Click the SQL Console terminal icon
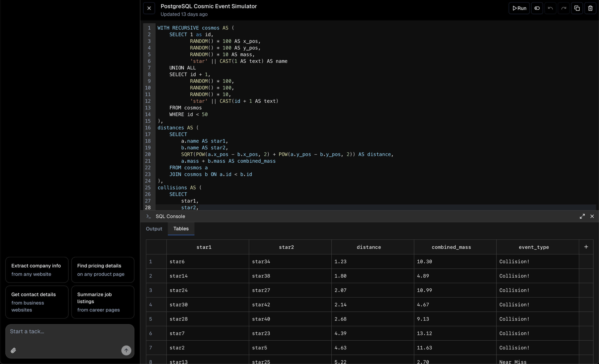This screenshot has width=599, height=364. [x=149, y=216]
